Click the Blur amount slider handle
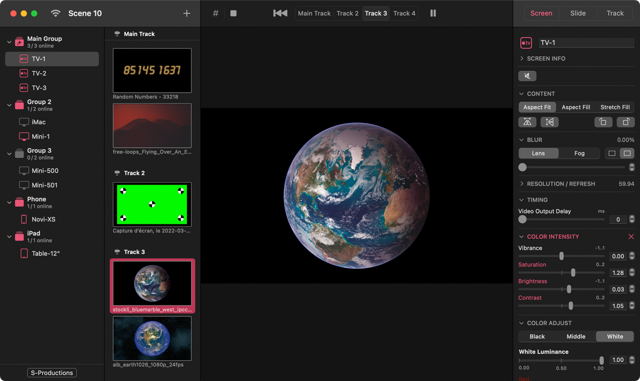 tap(522, 167)
